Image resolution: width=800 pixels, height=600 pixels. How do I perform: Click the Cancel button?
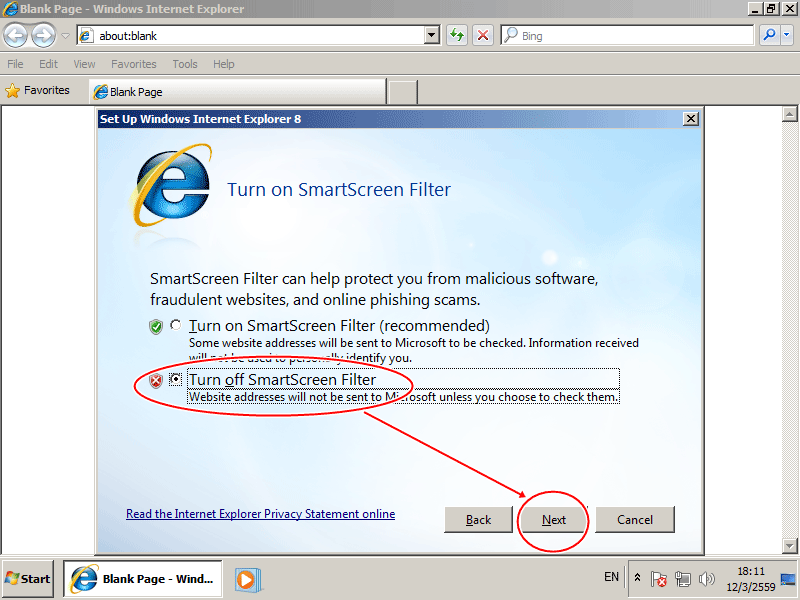635,519
